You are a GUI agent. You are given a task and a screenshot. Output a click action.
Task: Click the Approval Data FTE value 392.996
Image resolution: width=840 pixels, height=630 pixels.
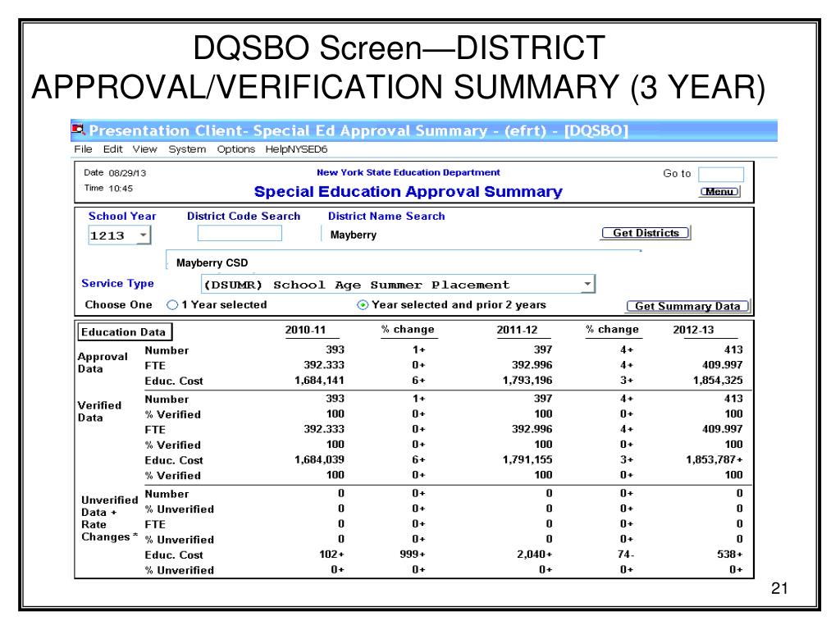[532, 365]
